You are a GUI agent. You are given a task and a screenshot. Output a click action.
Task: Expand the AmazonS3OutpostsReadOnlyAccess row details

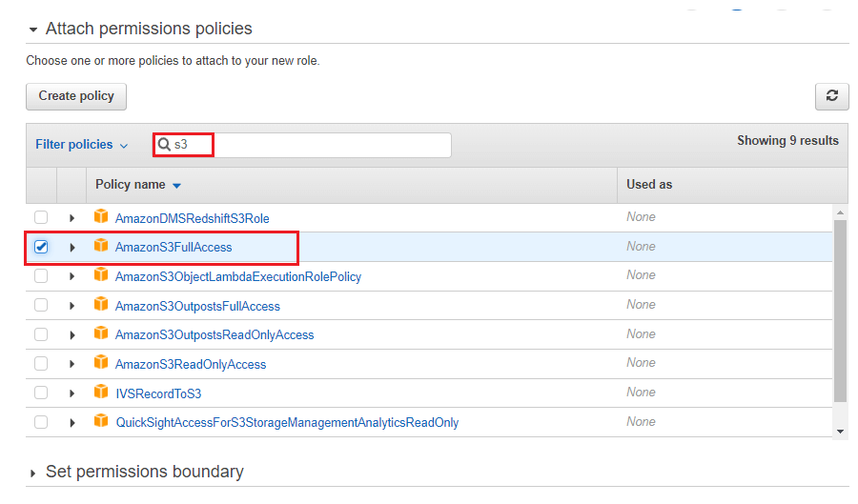pos(71,335)
